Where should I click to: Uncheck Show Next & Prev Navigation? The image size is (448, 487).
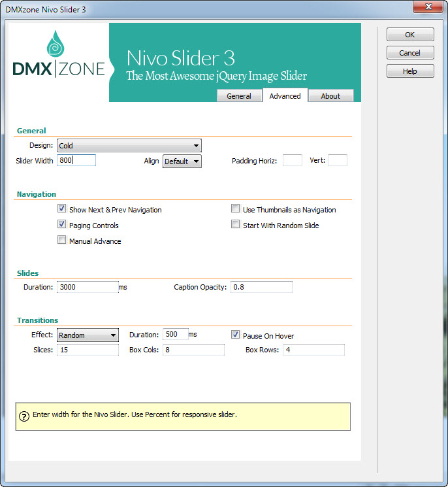pos(61,209)
